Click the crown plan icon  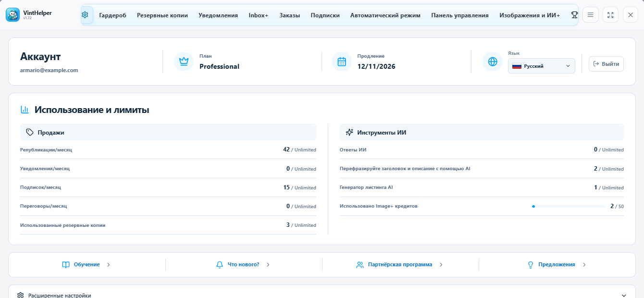click(x=184, y=62)
